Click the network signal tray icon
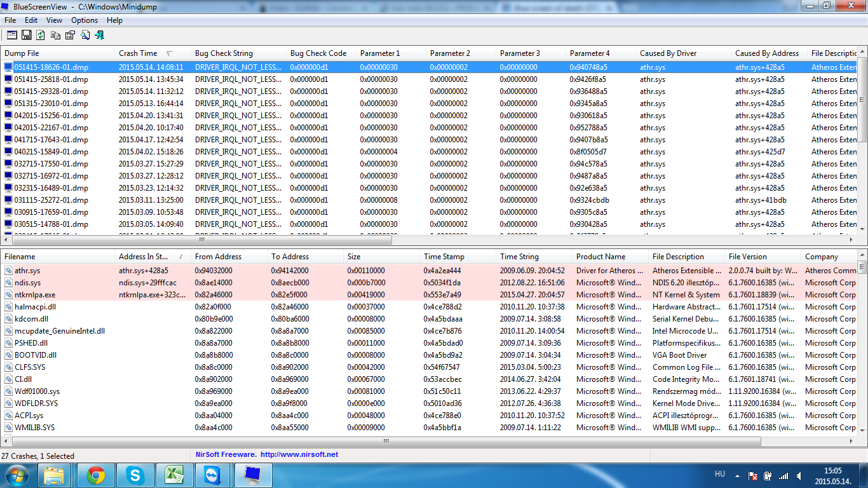The height and width of the screenshot is (488, 868). [x=783, y=475]
